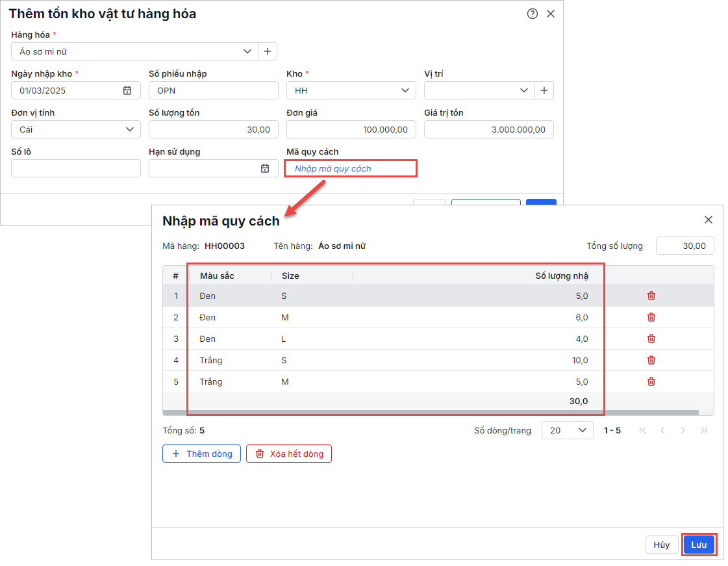This screenshot has height=566, width=728.
Task: Click Xóa hết dòng button
Action: click(289, 454)
